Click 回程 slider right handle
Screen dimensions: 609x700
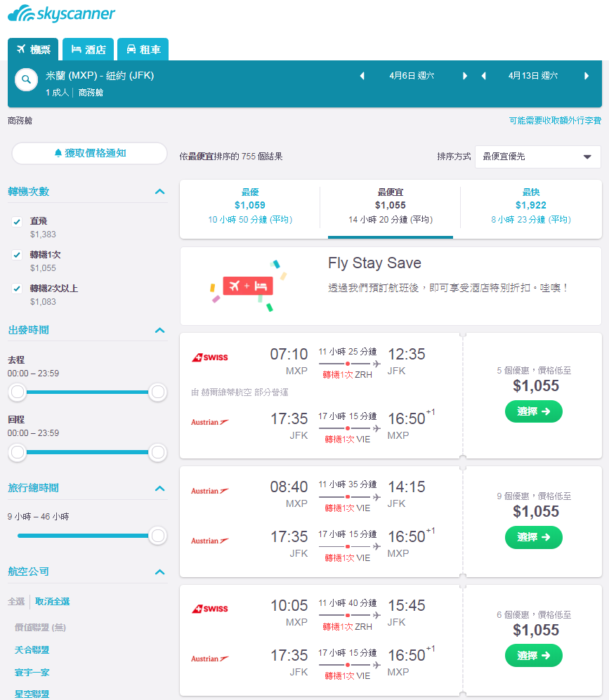click(x=157, y=452)
